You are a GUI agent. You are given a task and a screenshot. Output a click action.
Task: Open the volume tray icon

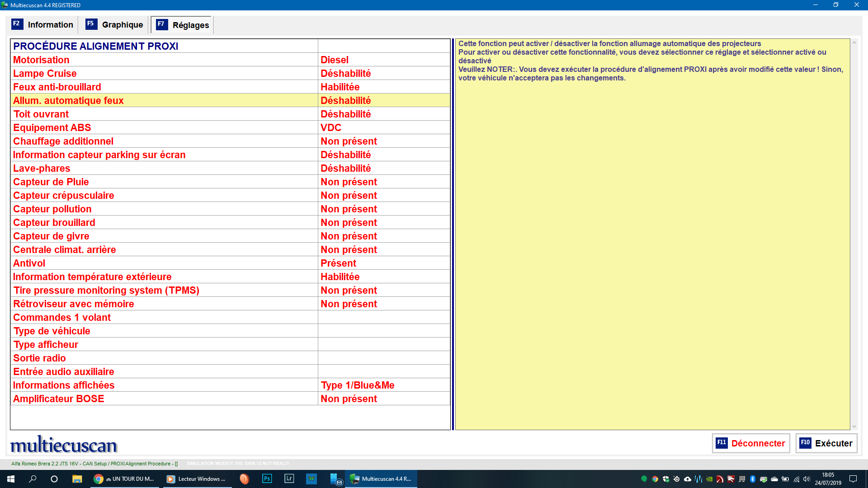(807, 479)
